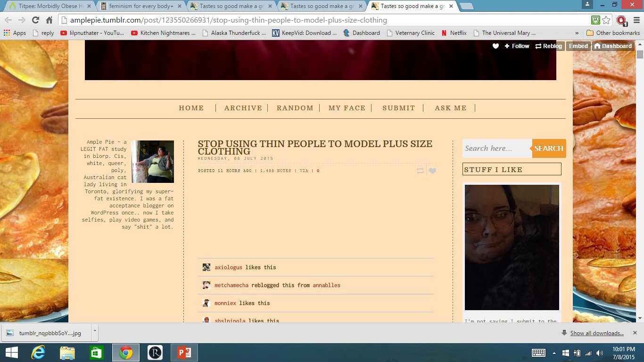Open the Windows Store taskbar icon

(x=97, y=353)
